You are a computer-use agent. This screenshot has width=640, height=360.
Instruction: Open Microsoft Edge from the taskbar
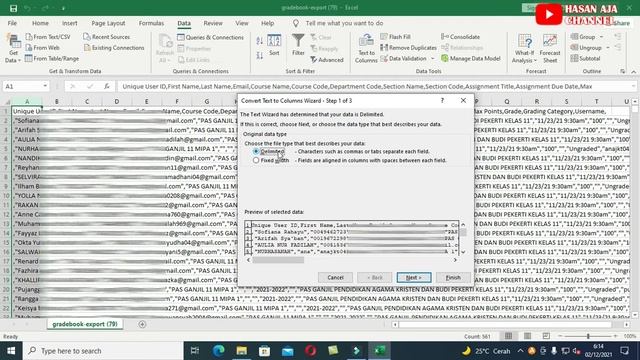218,351
